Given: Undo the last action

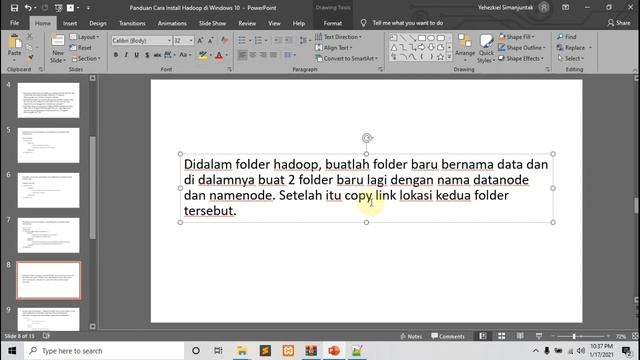Looking at the screenshot, I should point(28,8).
